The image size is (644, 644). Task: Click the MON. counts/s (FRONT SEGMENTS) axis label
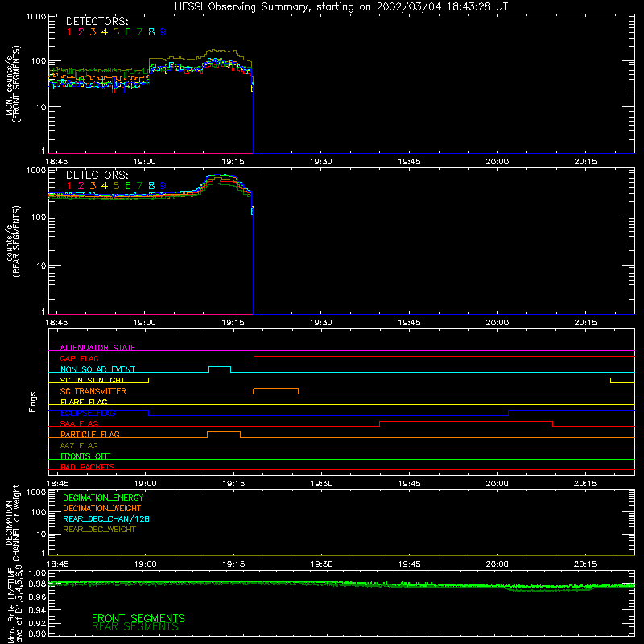tap(12, 84)
